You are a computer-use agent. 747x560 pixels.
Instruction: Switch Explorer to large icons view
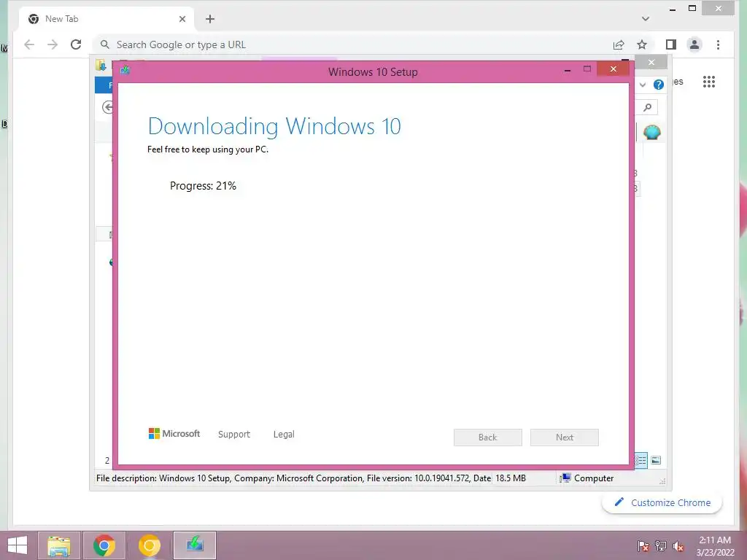[656, 460]
